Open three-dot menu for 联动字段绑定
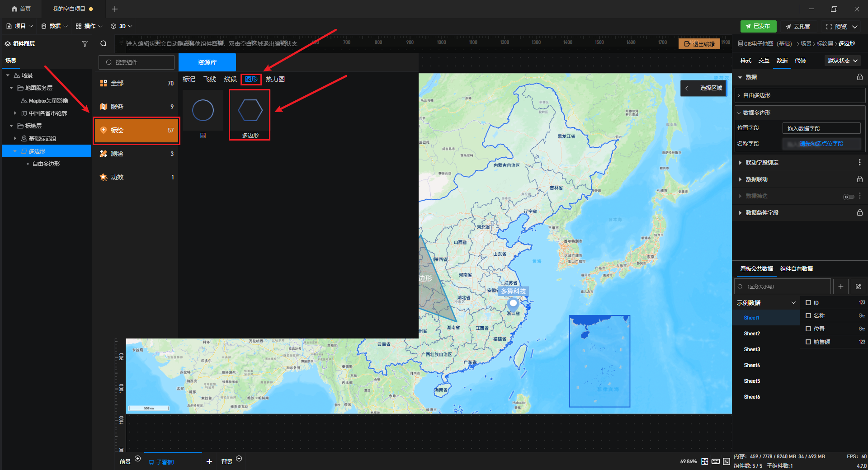868x470 pixels. [859, 163]
